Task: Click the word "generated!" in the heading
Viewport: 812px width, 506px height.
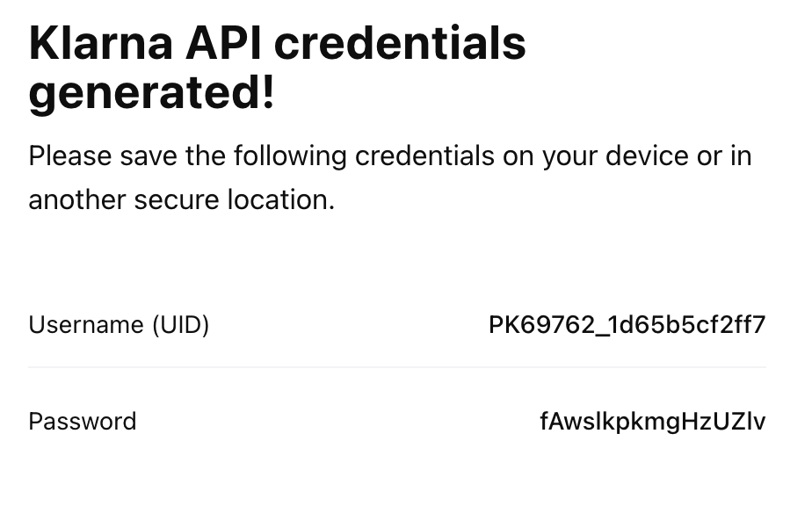Action: click(151, 94)
